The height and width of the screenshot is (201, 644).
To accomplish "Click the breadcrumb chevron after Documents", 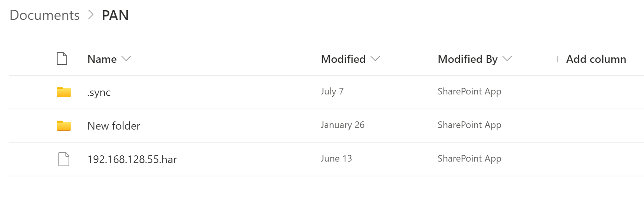I will point(91,15).
